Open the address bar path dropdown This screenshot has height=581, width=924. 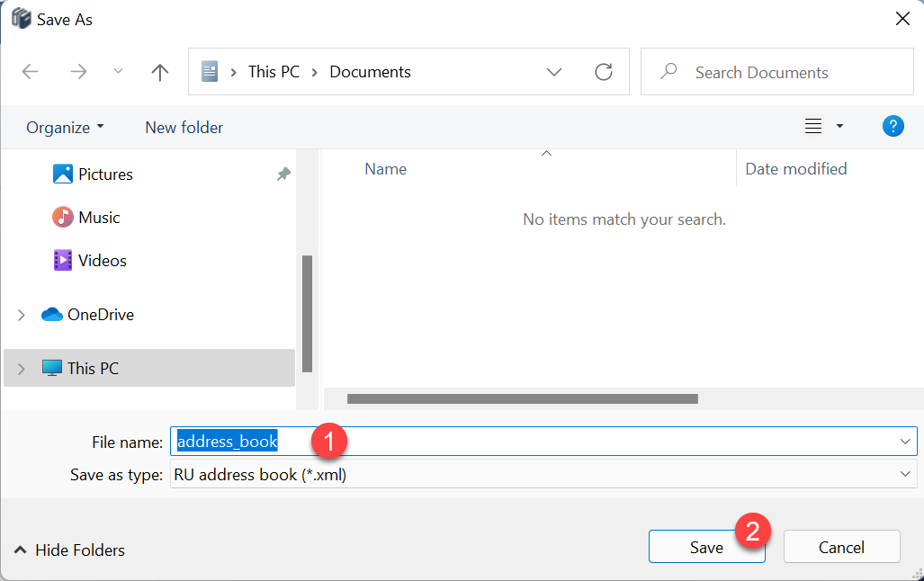pyautogui.click(x=554, y=72)
